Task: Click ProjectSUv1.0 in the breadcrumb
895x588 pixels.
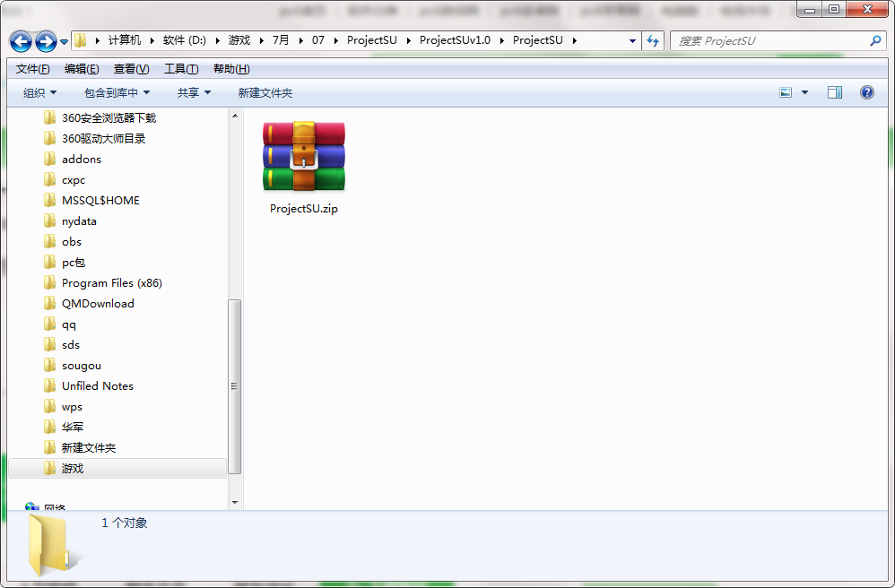Action: coord(455,40)
